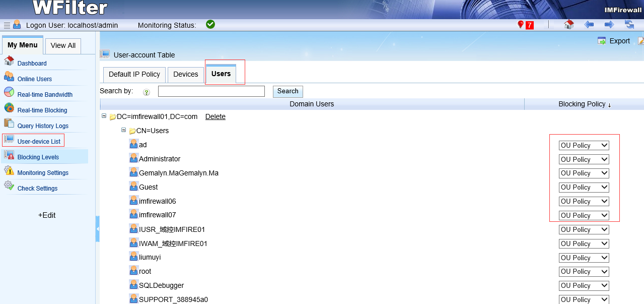Click the user icon next to Administrator
This screenshot has width=644, height=304.
point(133,159)
